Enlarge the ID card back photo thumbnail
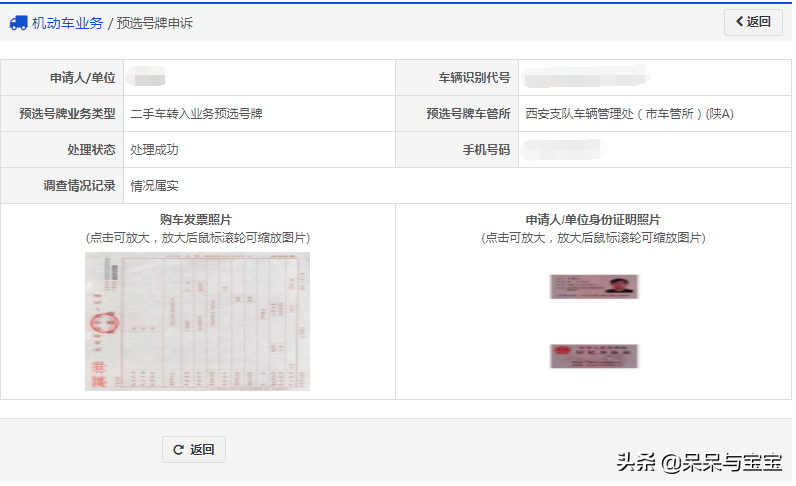 point(594,356)
